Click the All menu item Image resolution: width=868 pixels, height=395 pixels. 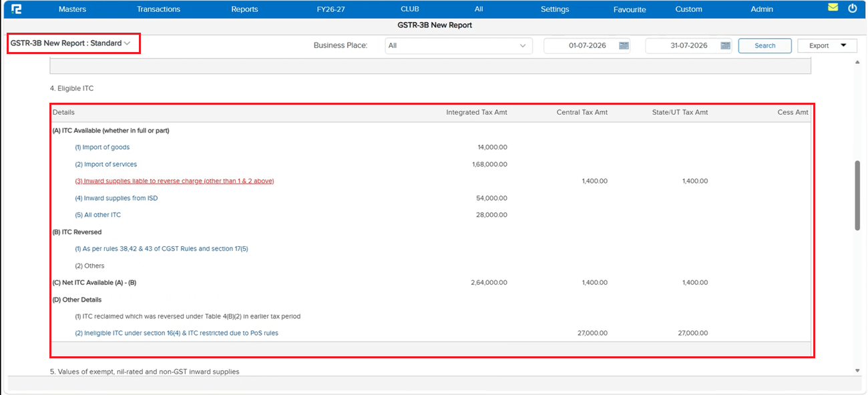pyautogui.click(x=479, y=9)
